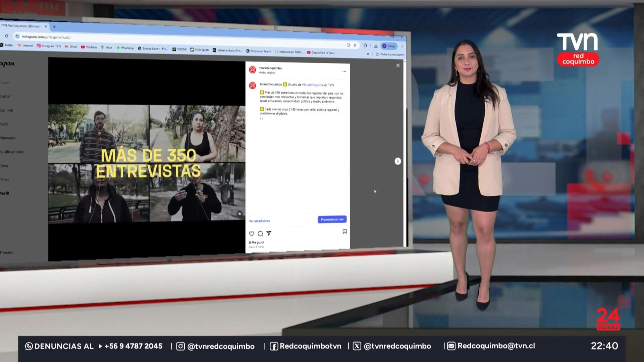Open the comment icon on the post
Screen dimensions: 644x362
point(260,234)
